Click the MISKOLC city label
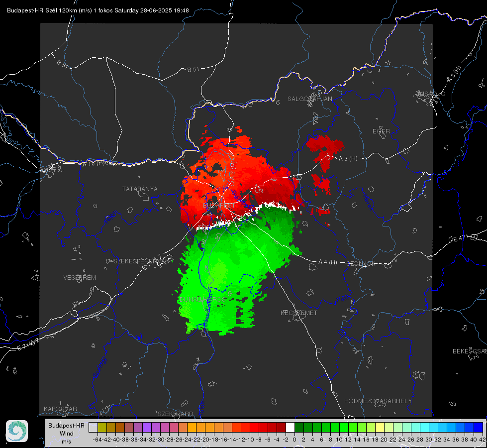 (x=431, y=94)
